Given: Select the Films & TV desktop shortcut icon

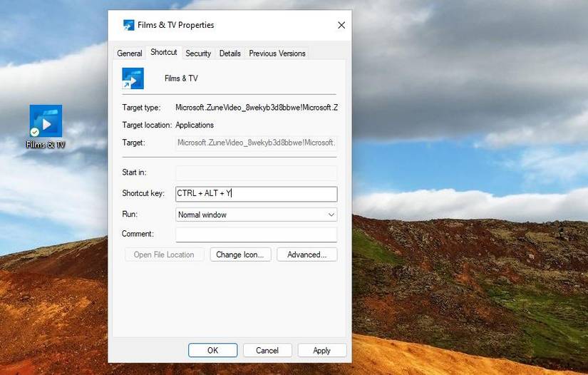Looking at the screenshot, I should pos(46,120).
